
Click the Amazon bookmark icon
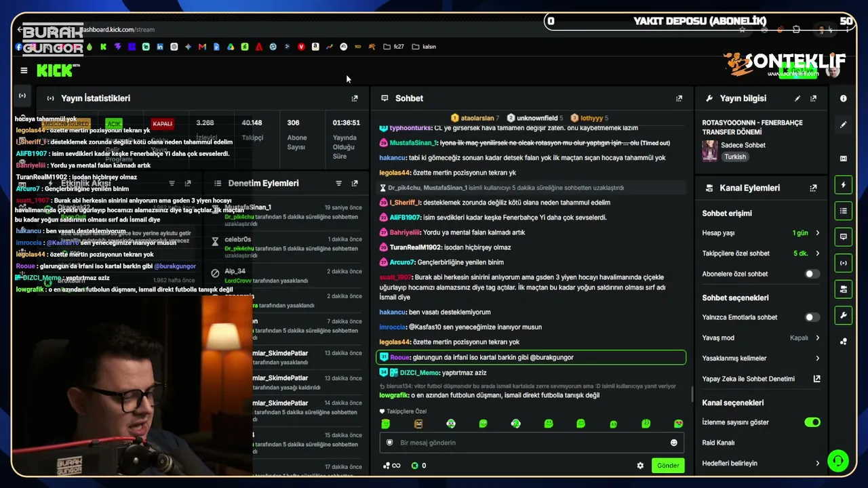click(315, 47)
